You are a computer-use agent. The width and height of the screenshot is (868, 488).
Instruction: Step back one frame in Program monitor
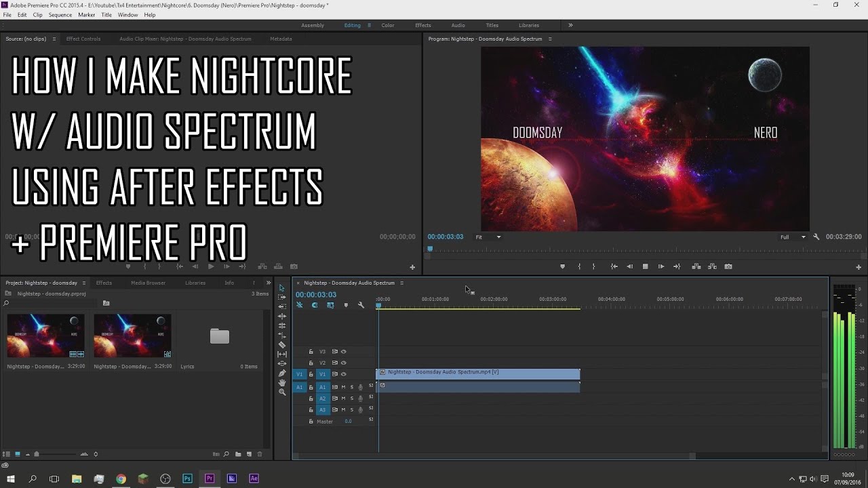[630, 266]
